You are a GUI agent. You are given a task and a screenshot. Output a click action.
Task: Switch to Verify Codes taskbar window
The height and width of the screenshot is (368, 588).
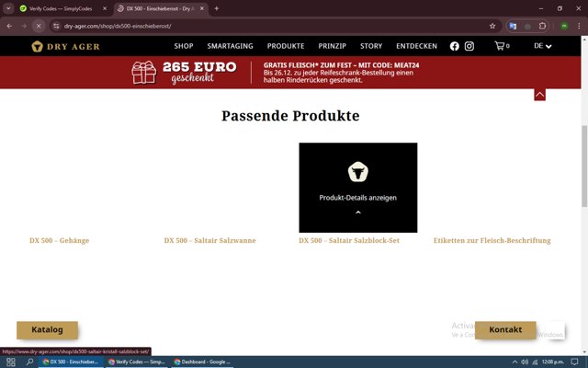click(137, 362)
